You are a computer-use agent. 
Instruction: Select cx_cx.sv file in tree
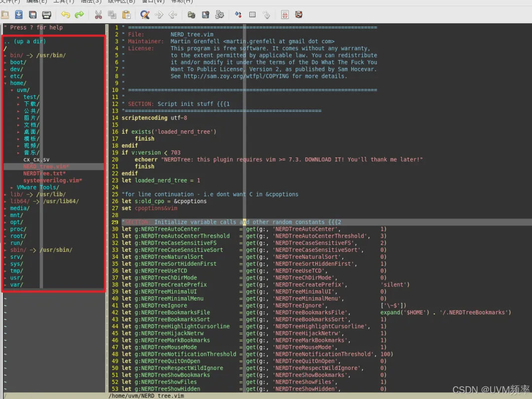tap(36, 159)
